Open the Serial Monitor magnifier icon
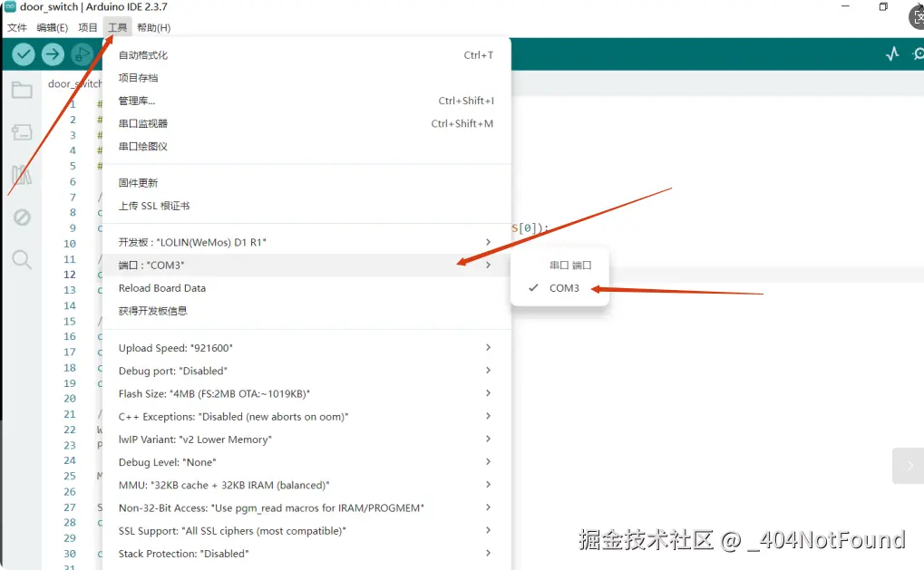The height and width of the screenshot is (570, 924). [x=919, y=54]
